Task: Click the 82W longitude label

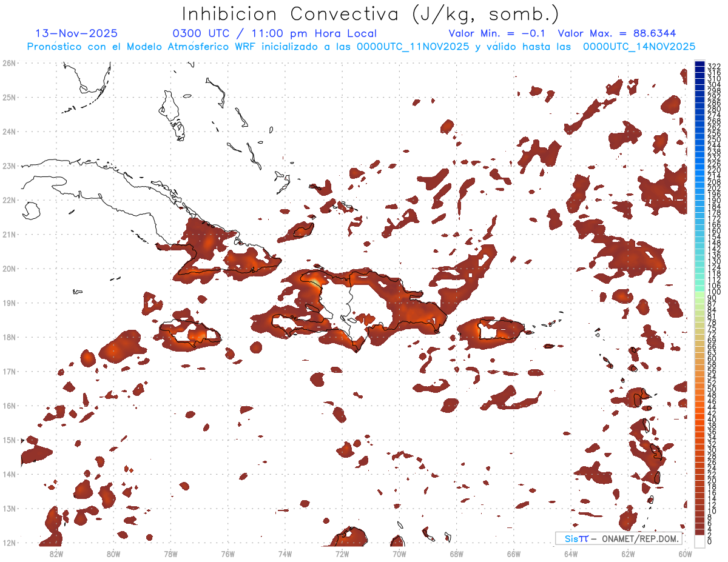Action: pyautogui.click(x=56, y=554)
